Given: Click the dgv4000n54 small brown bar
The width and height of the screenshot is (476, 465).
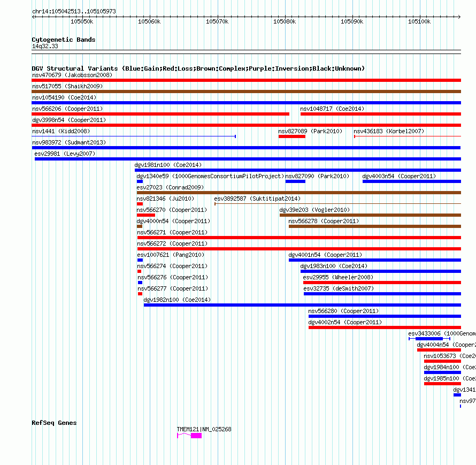Looking at the screenshot, I should [x=140, y=226].
